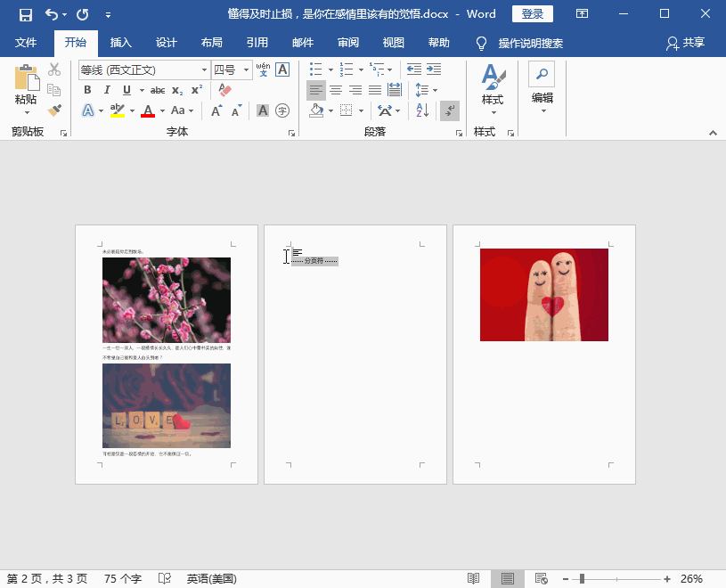726x588 pixels.
Task: Decrease font size with smaller A
Action: click(237, 110)
